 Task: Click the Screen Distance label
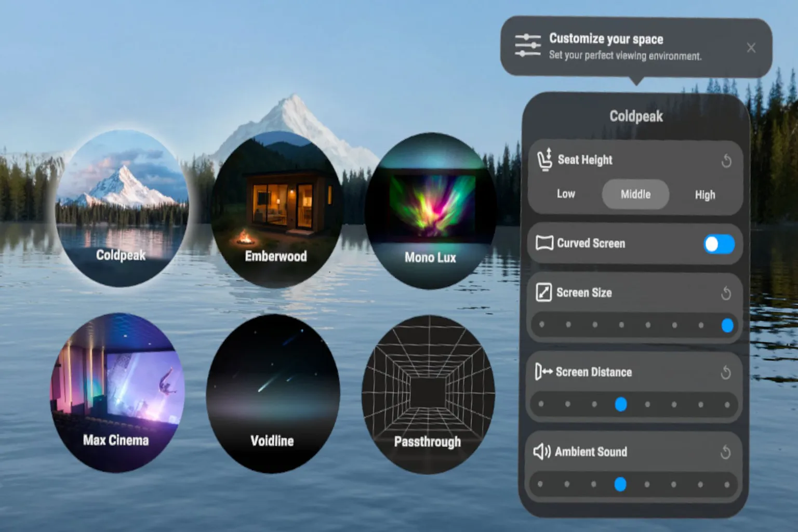point(594,372)
